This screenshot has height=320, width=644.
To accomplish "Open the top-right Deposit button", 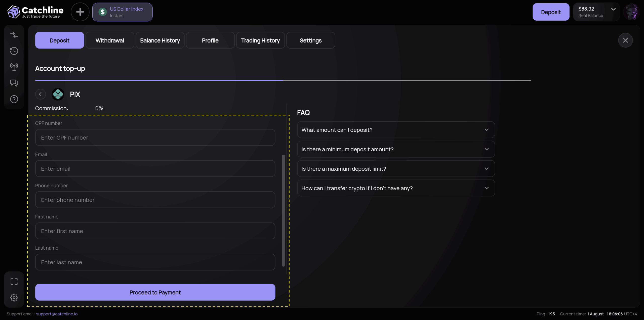I will [551, 12].
